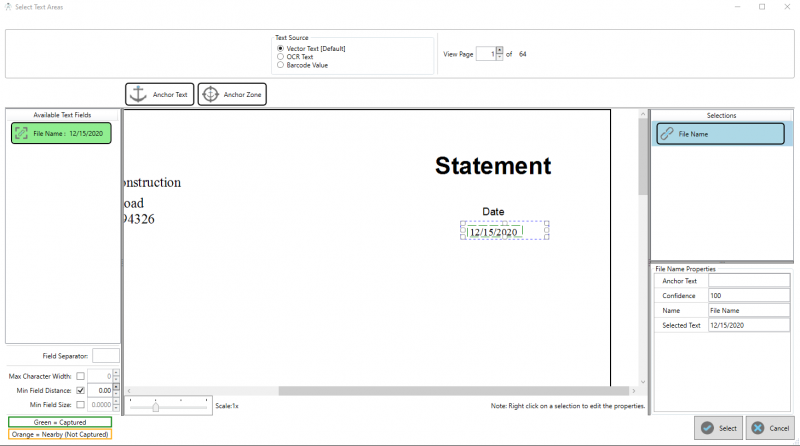Click the crosshair icon for Anchor Zone

pyautogui.click(x=210, y=94)
